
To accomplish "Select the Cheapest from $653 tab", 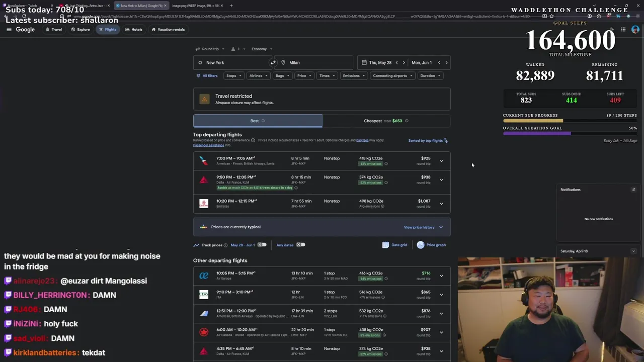I will click(386, 121).
